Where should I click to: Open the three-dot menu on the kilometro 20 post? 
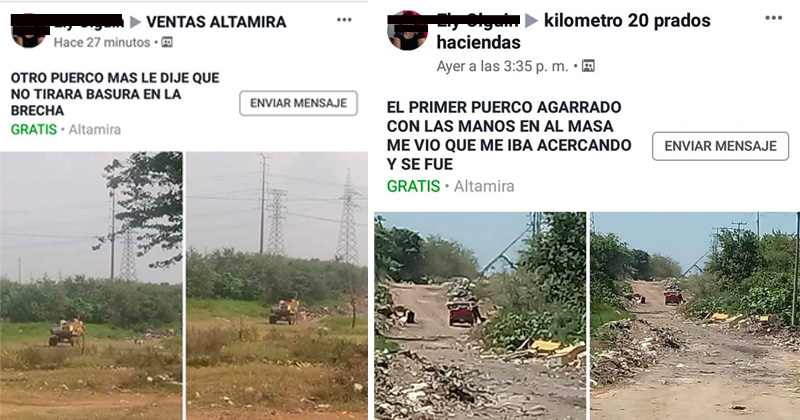(x=773, y=18)
